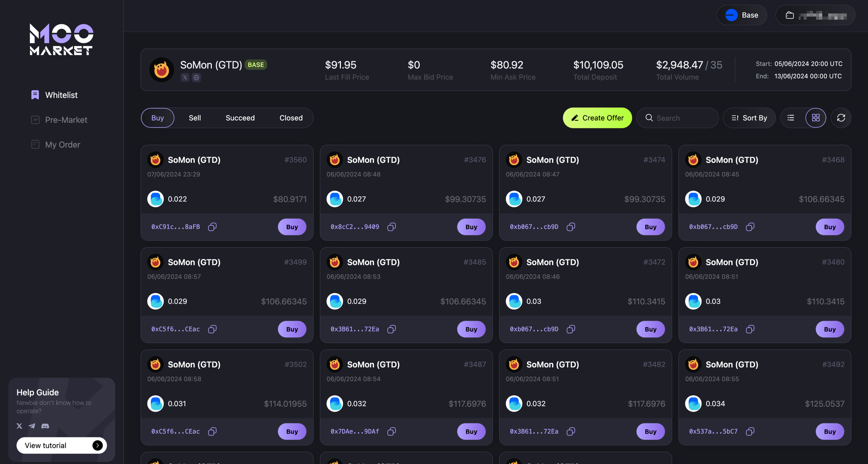This screenshot has width=868, height=464.
Task: Open Discord icon in Help Guide
Action: coord(45,426)
